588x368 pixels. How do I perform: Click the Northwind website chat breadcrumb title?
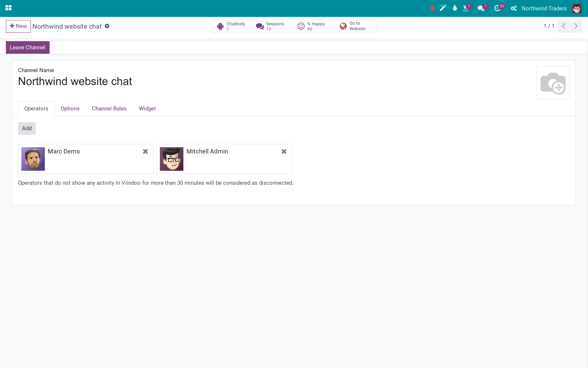tap(67, 26)
